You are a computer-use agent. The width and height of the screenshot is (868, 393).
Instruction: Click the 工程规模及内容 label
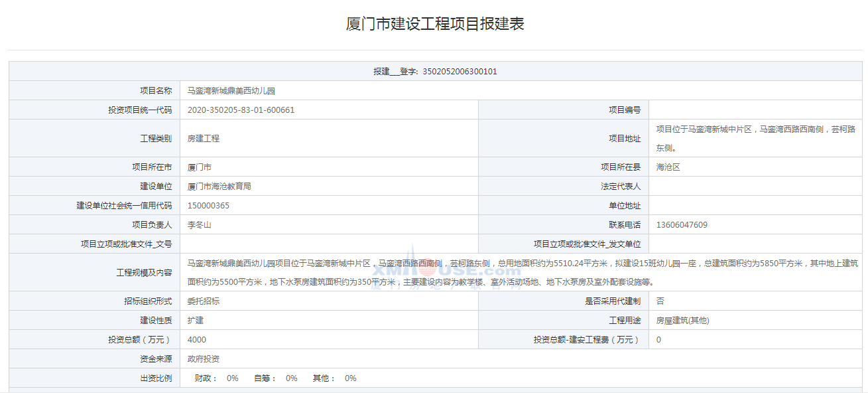point(144,273)
